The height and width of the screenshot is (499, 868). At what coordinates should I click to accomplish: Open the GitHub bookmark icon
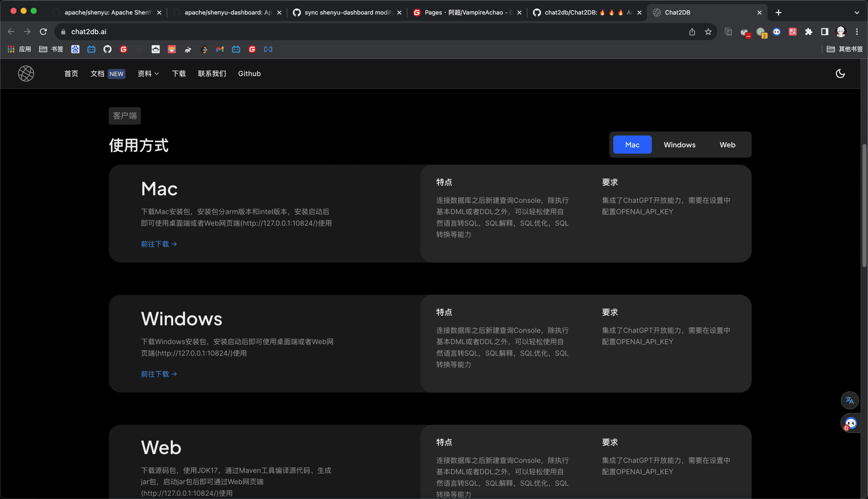click(x=107, y=49)
